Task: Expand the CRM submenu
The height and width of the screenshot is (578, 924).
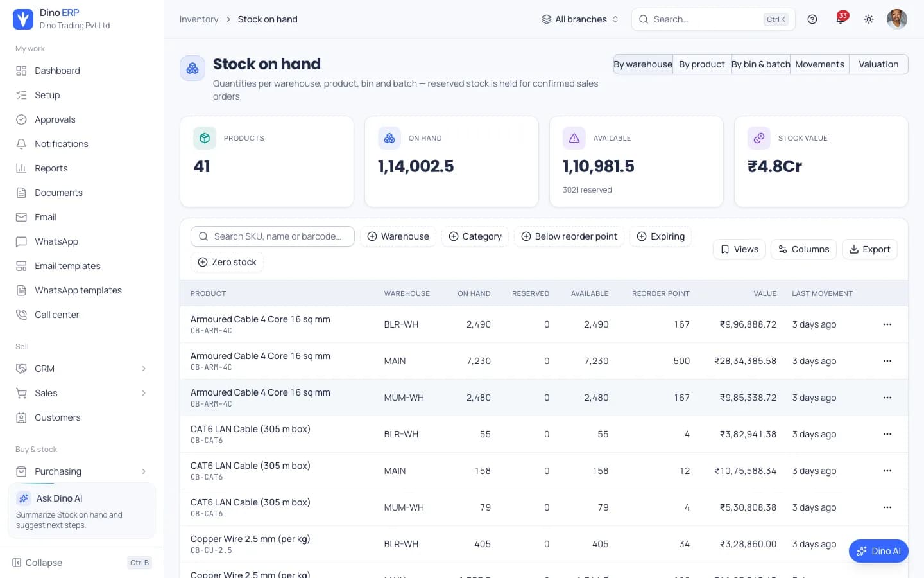Action: 82,369
